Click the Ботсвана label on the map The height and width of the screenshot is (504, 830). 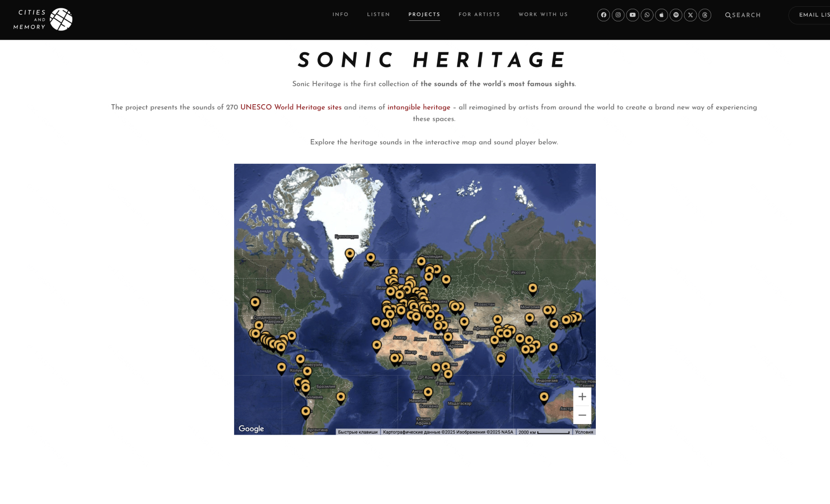click(x=429, y=406)
